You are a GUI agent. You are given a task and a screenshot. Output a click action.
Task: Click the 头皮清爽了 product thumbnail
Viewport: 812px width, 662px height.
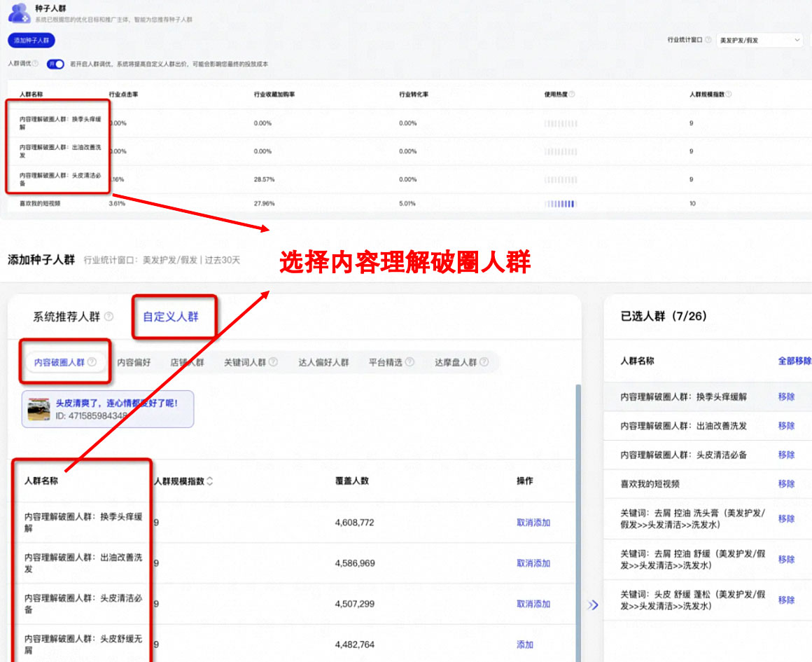pyautogui.click(x=38, y=409)
